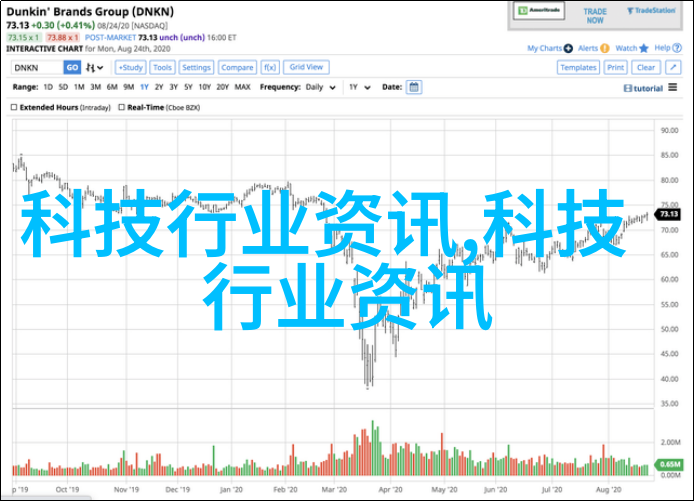Image resolution: width=695 pixels, height=502 pixels.
Task: Click the Print button
Action: click(616, 67)
